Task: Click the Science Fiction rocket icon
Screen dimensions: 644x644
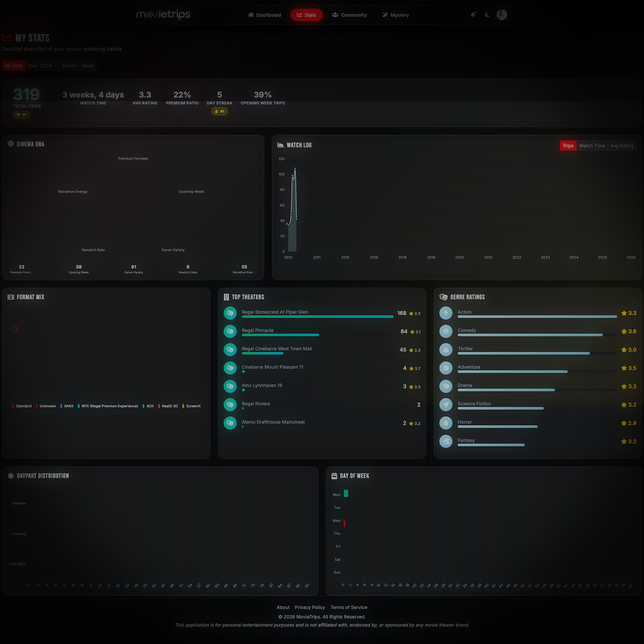Action: (446, 404)
